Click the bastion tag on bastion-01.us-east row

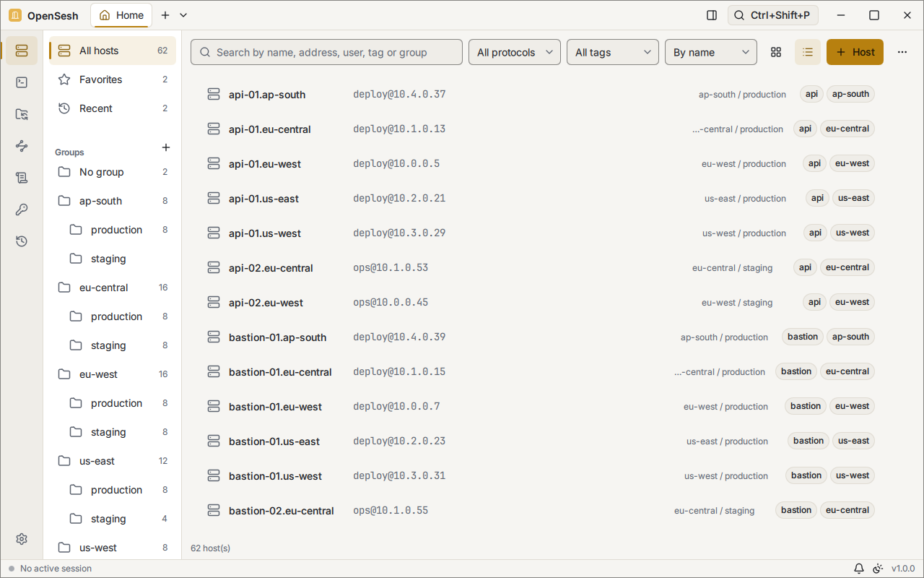pos(808,441)
